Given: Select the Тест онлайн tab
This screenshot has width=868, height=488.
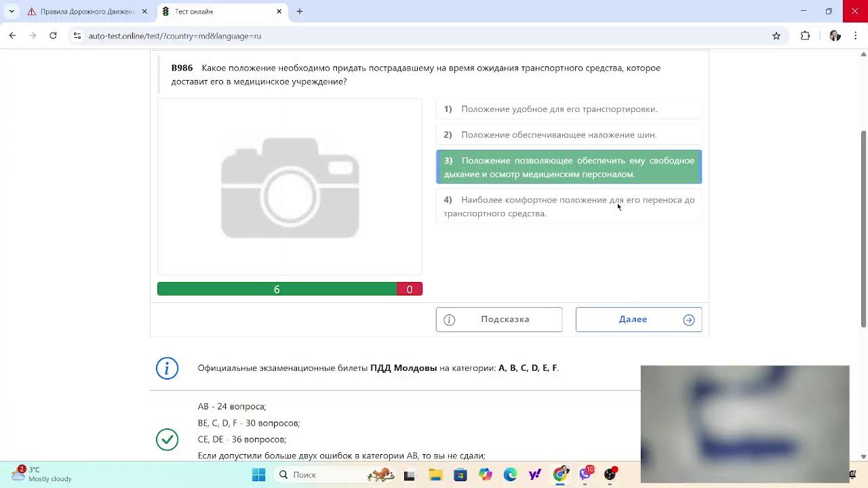Looking at the screenshot, I should [x=222, y=12].
